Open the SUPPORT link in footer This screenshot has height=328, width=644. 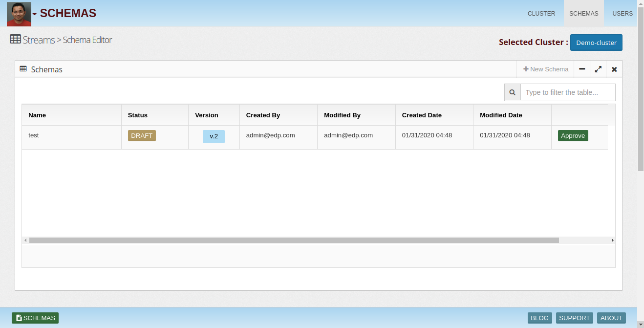point(575,318)
